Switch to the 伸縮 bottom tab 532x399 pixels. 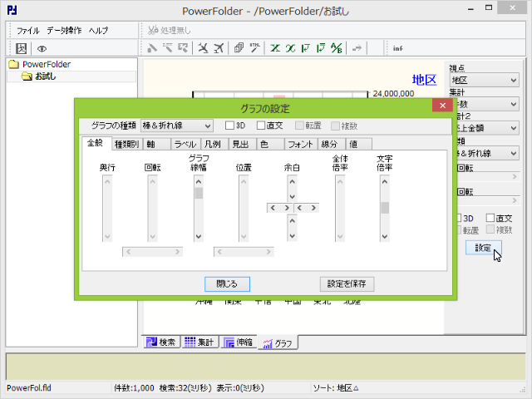[x=239, y=342]
